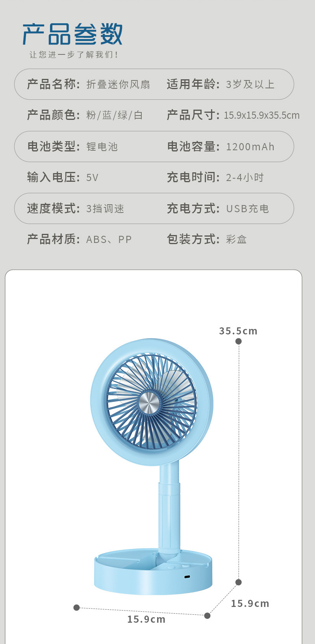315x644 pixels.
Task: Click the product size value "15.9x15.9x35.5cm"
Action: 261,116
